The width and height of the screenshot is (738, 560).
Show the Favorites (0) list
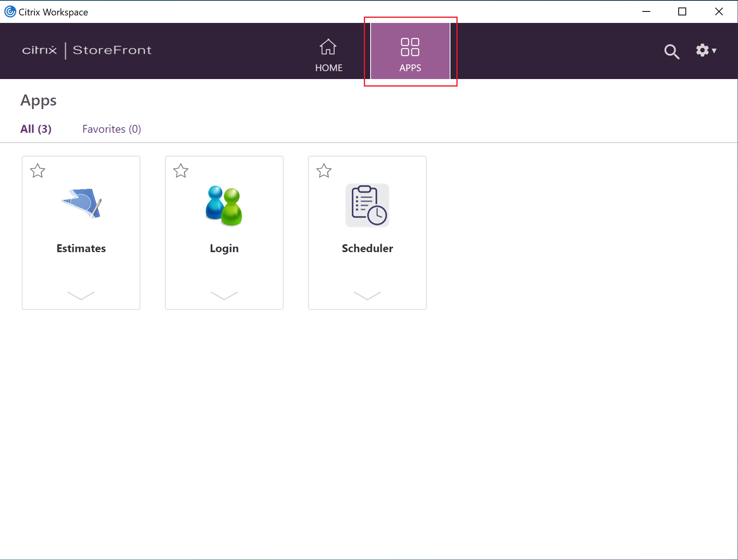click(112, 129)
